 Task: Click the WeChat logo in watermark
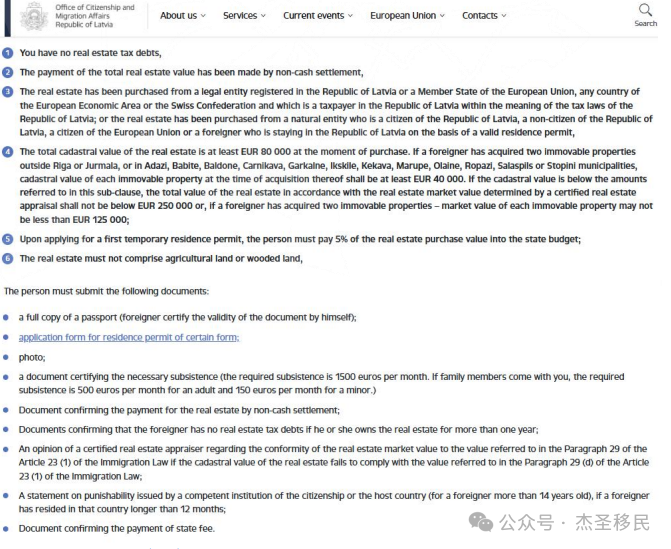tap(483, 522)
